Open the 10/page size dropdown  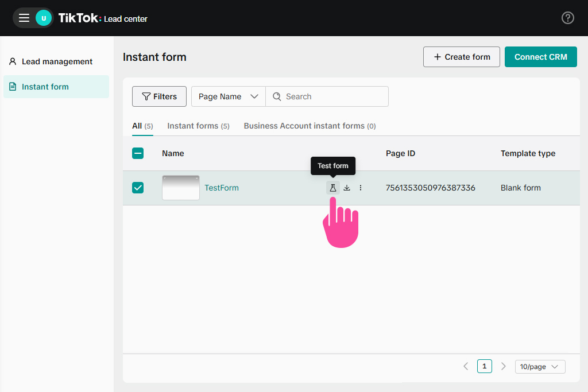(x=540, y=367)
